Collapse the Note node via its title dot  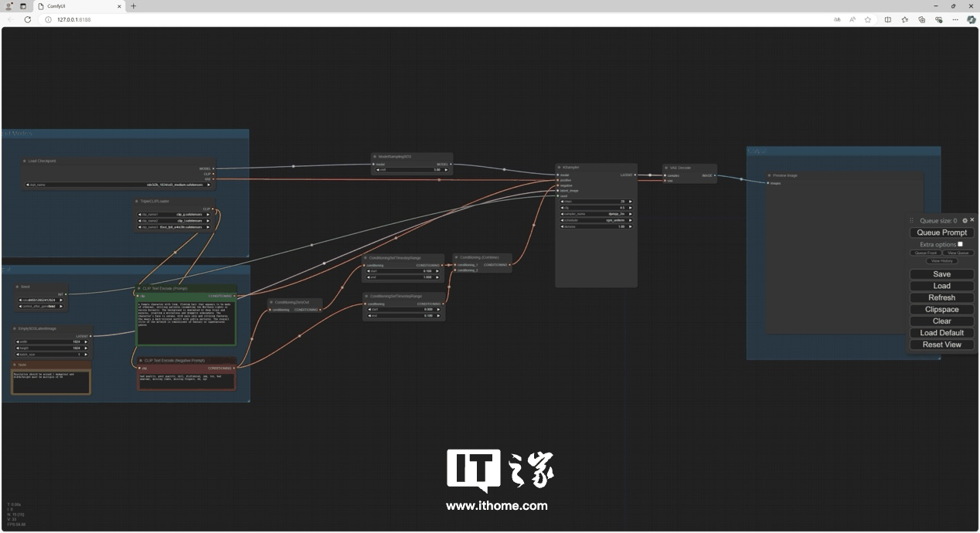[x=15, y=365]
